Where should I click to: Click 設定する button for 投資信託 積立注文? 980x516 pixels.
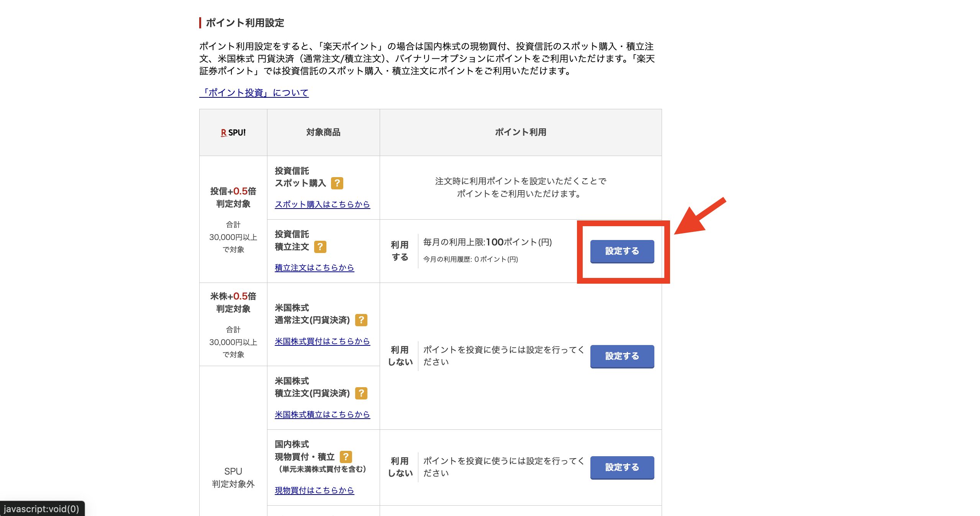pos(622,251)
